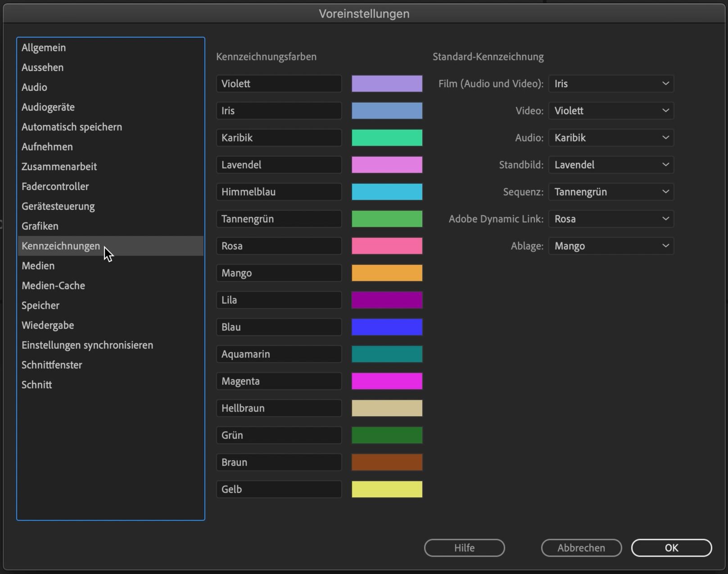The image size is (728, 574).
Task: Pick the Gelb yellow color swatch
Action: click(x=387, y=489)
